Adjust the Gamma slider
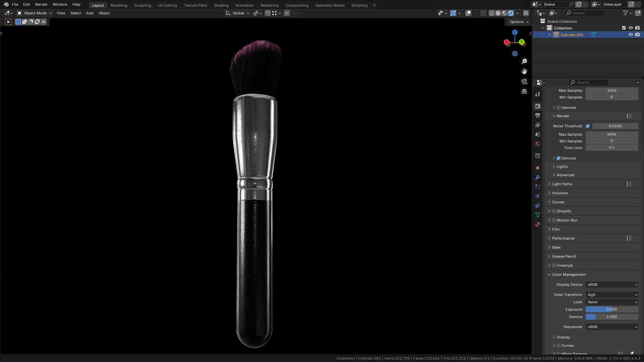 pyautogui.click(x=612, y=317)
